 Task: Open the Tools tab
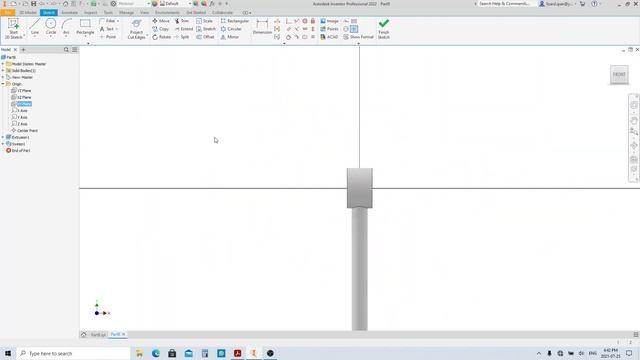pyautogui.click(x=108, y=13)
